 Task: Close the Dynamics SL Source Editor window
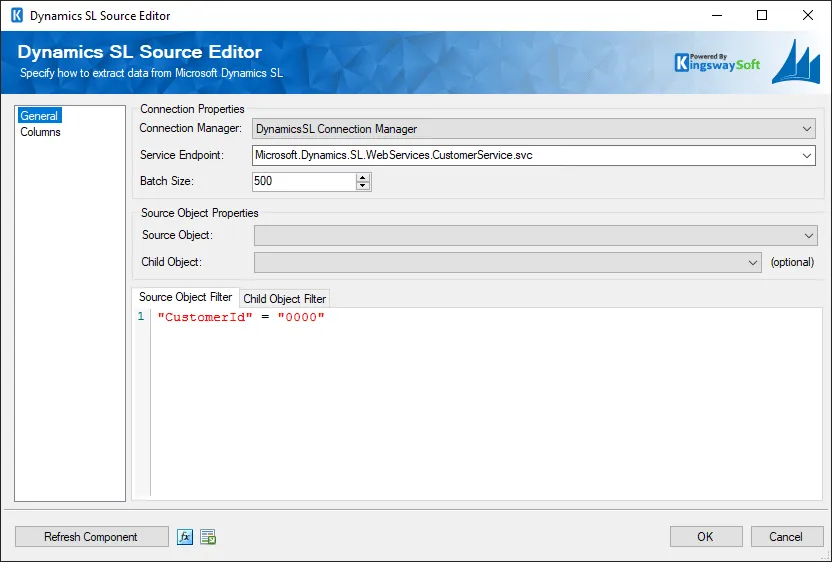point(808,15)
